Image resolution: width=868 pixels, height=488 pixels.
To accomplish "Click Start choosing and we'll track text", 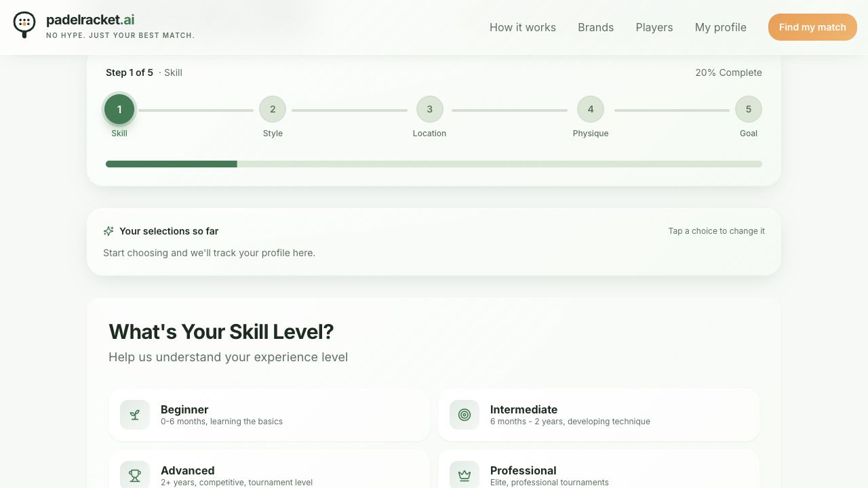I will [209, 253].
